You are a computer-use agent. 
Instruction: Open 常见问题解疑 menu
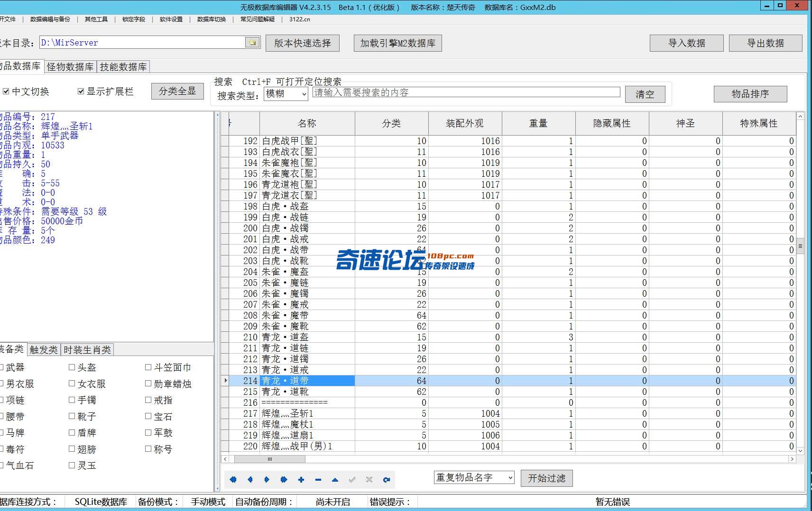click(x=258, y=19)
